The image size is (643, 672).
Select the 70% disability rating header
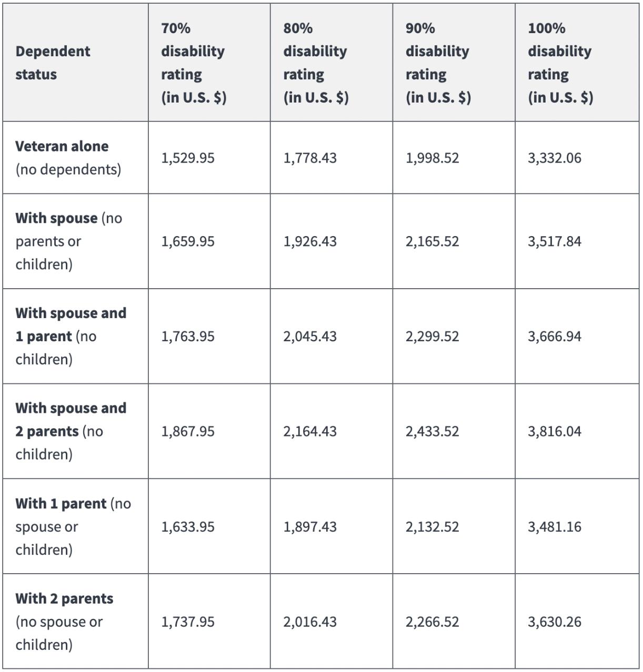(193, 63)
